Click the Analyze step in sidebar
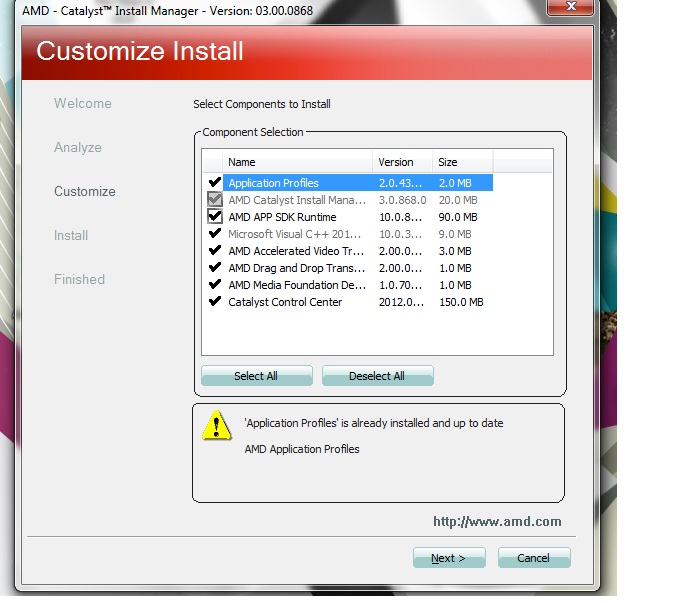This screenshot has height=603, width=677. point(78,147)
